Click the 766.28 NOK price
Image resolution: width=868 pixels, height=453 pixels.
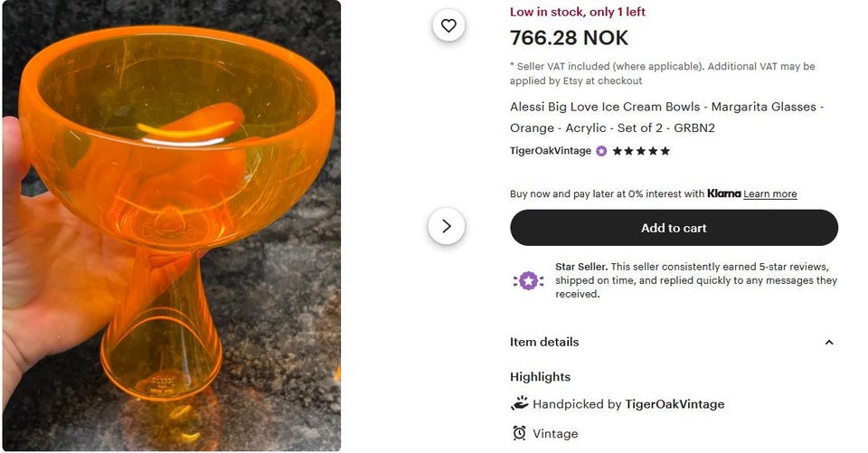569,38
